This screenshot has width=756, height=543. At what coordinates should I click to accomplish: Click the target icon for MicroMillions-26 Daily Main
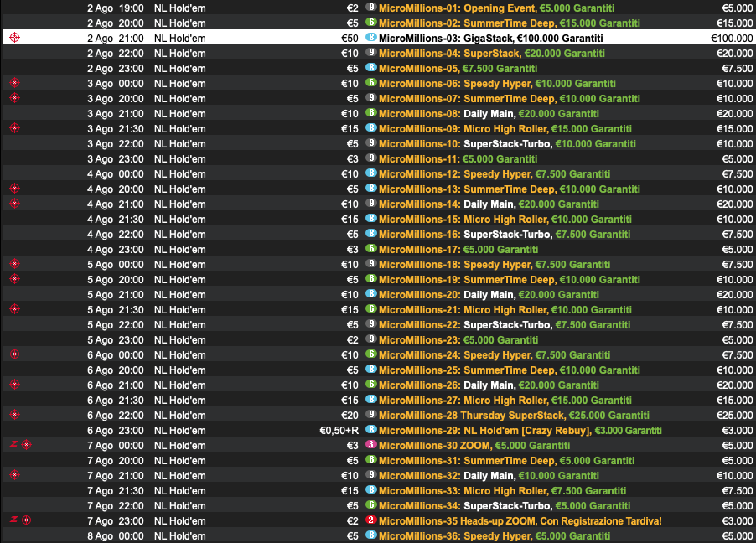15,385
